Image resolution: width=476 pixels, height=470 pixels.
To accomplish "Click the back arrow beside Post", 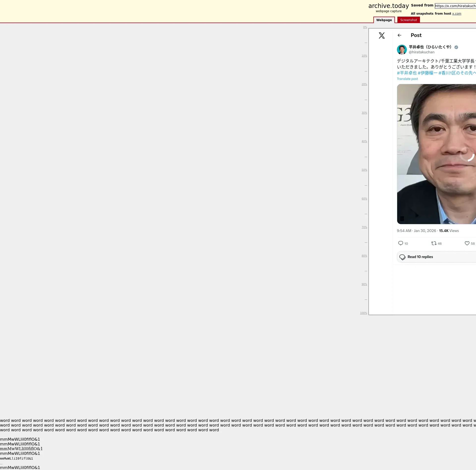I will point(399,35).
